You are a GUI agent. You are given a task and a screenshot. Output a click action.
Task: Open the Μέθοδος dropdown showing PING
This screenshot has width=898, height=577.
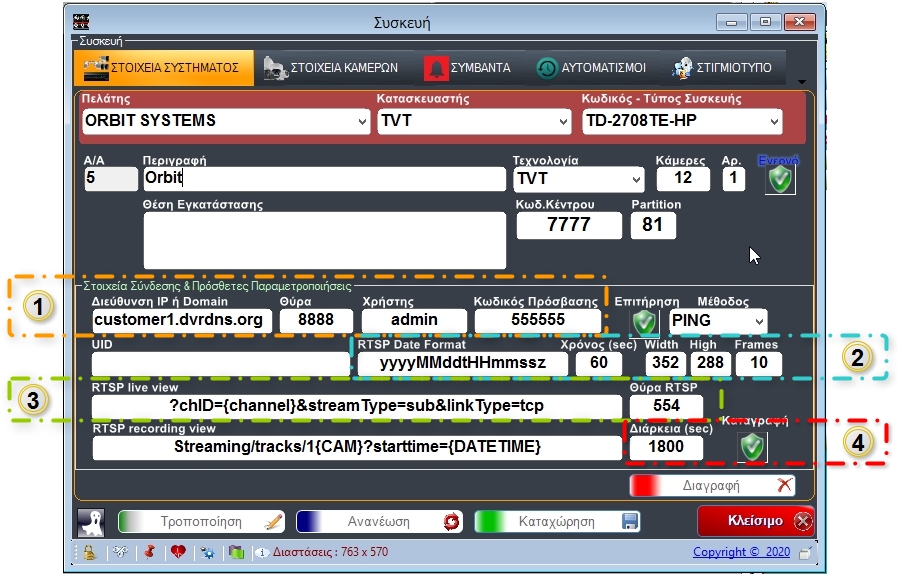717,320
